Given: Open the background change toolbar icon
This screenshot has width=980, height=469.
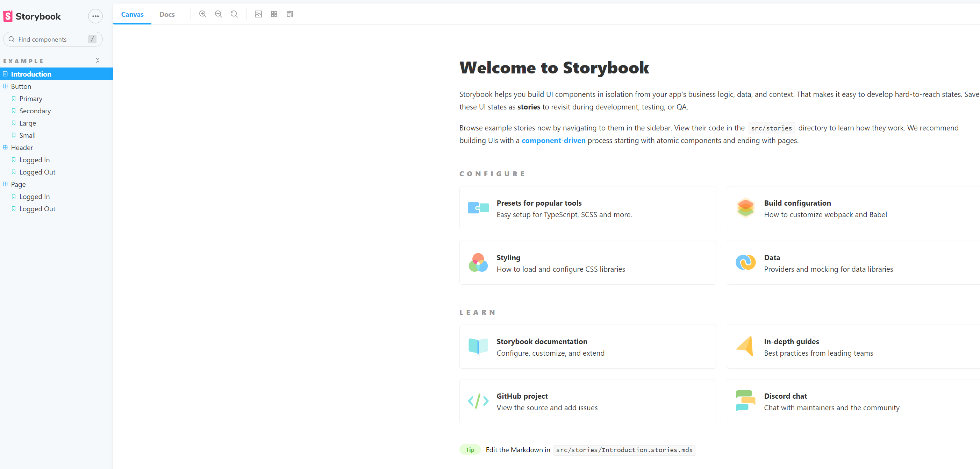Looking at the screenshot, I should pos(258,14).
